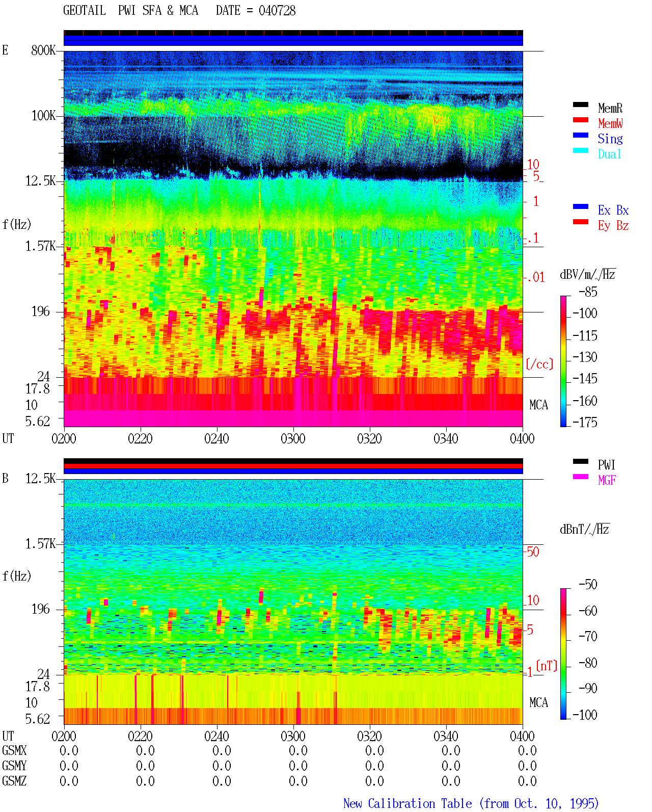This screenshot has width=652, height=812.
Task: Click the "Sing" legend label
Action: pos(610,139)
